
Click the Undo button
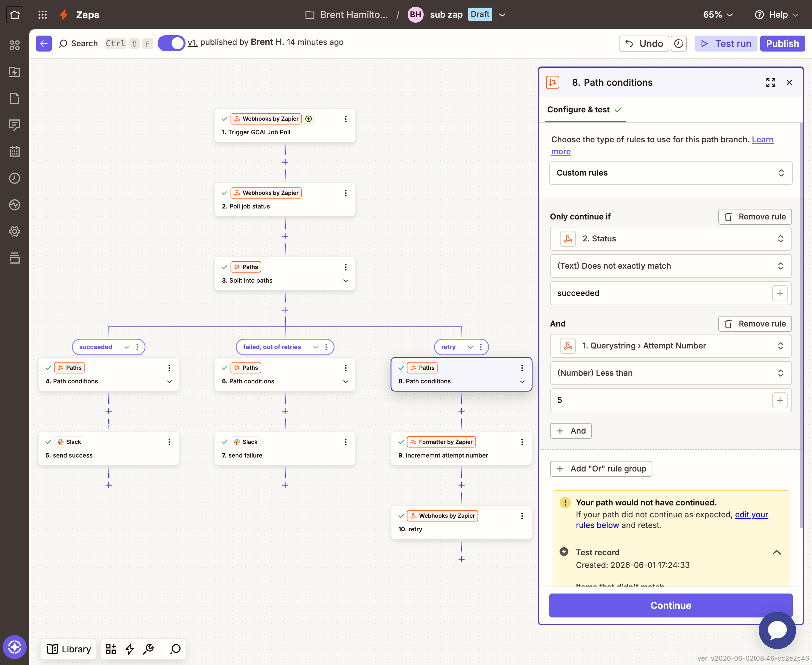[643, 43]
